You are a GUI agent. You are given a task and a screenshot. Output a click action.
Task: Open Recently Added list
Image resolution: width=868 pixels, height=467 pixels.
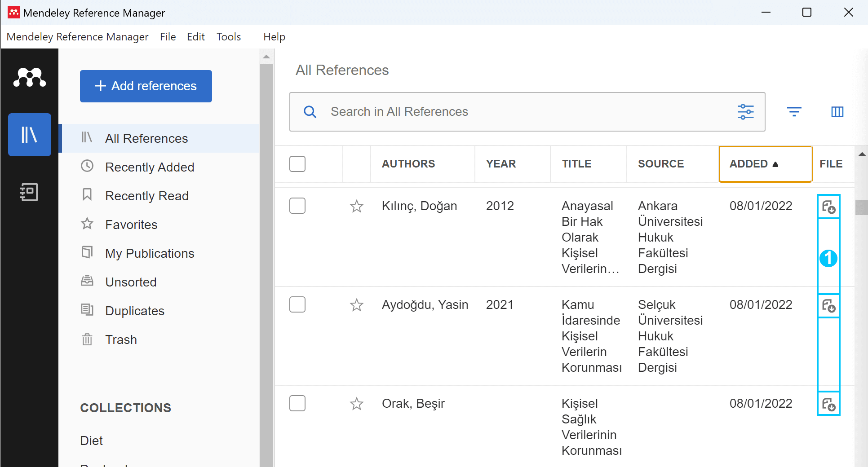(x=159, y=167)
